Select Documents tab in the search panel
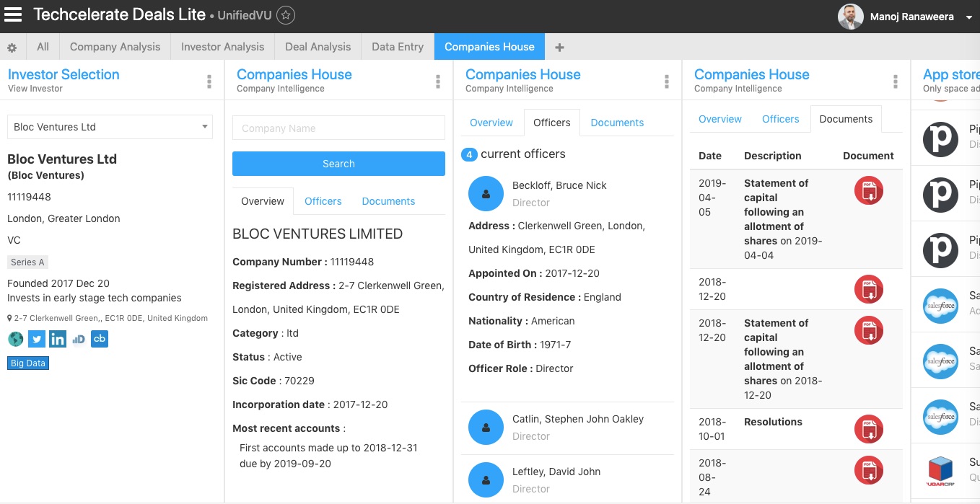Screen dimensions: 980x504 388,201
